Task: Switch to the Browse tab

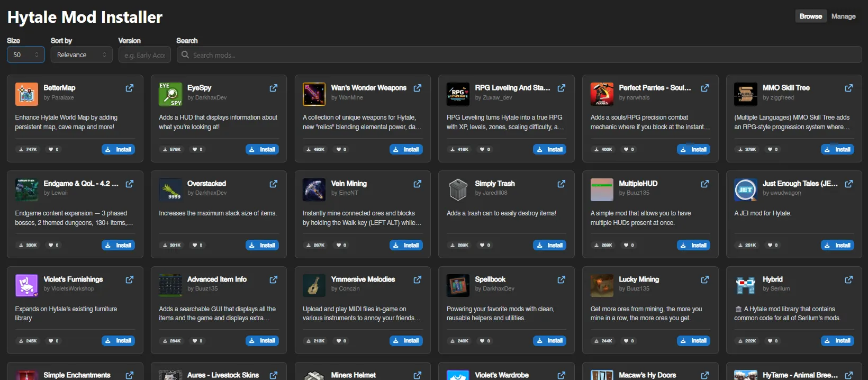Action: (x=811, y=16)
